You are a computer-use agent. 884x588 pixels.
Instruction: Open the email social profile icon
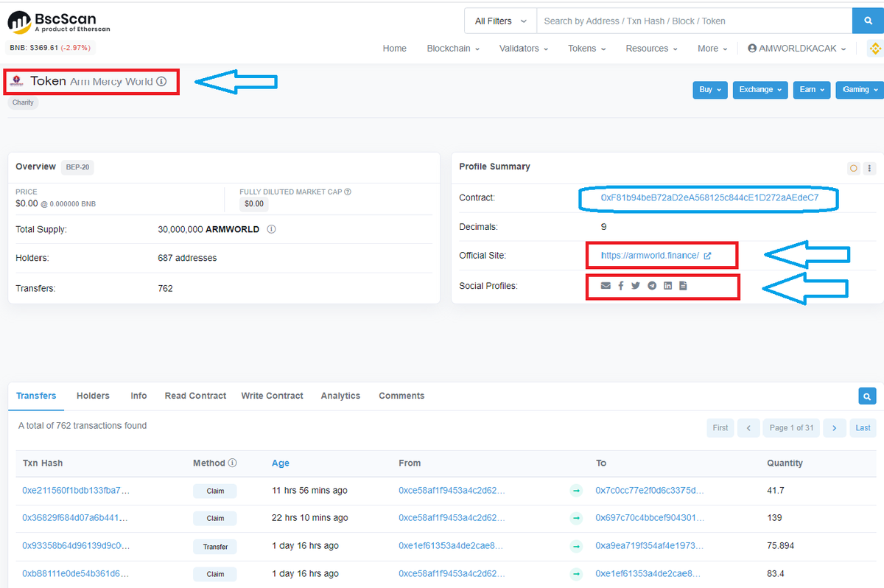pyautogui.click(x=606, y=285)
